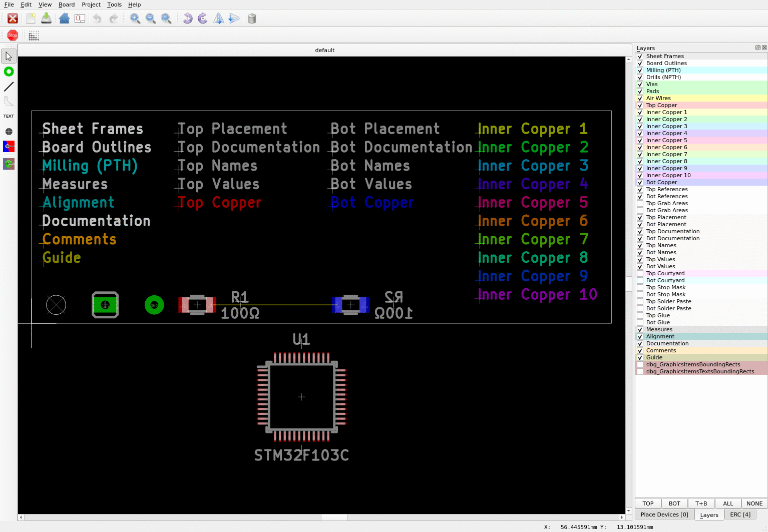Click the NONE layers button
This screenshot has height=532, width=768.
click(x=754, y=503)
